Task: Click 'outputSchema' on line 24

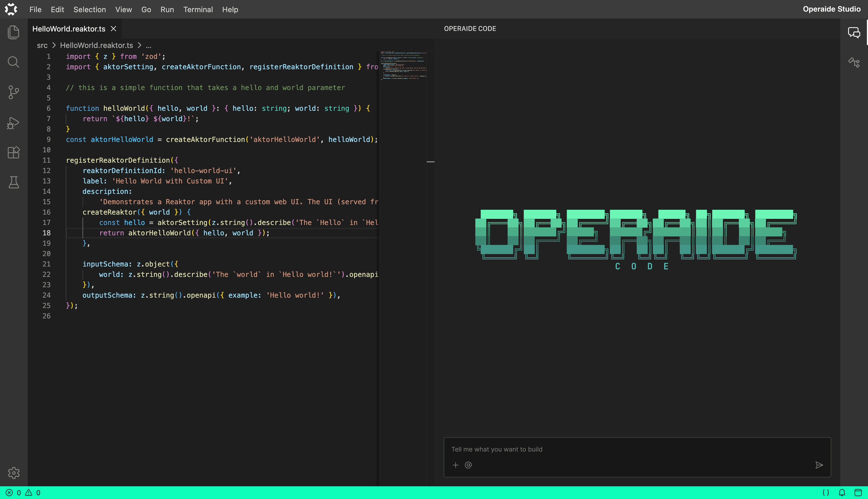Action: pyautogui.click(x=107, y=295)
